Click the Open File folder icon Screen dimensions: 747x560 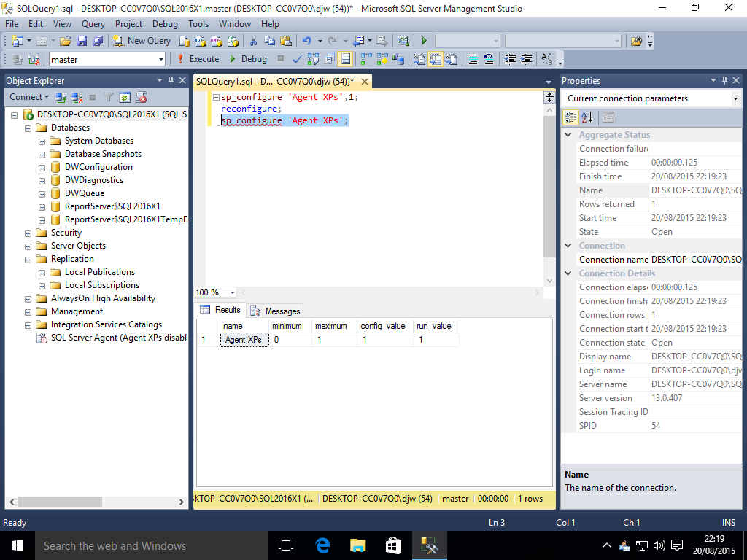66,41
